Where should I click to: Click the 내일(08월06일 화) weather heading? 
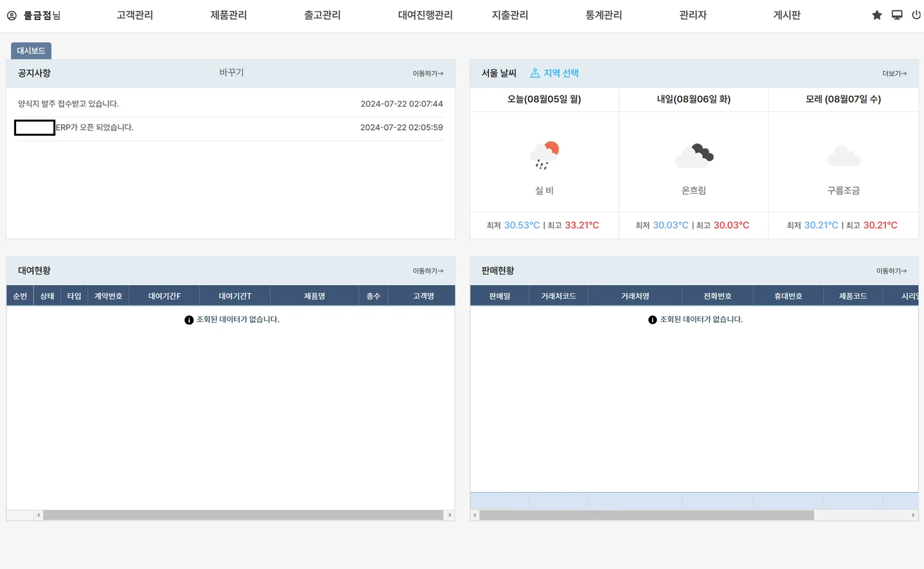(693, 99)
